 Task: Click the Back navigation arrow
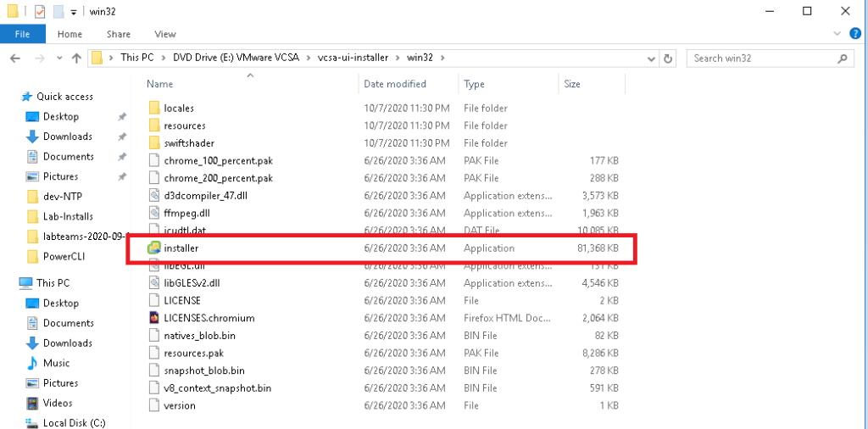coord(16,58)
